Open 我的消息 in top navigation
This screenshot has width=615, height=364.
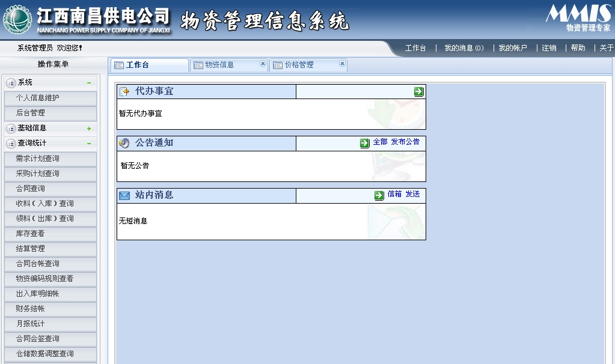tap(464, 48)
